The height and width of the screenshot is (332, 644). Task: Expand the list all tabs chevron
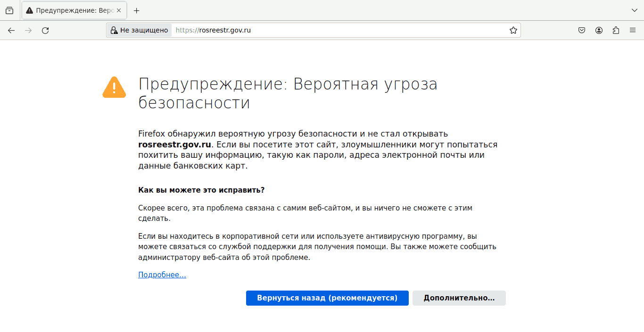[x=635, y=10]
